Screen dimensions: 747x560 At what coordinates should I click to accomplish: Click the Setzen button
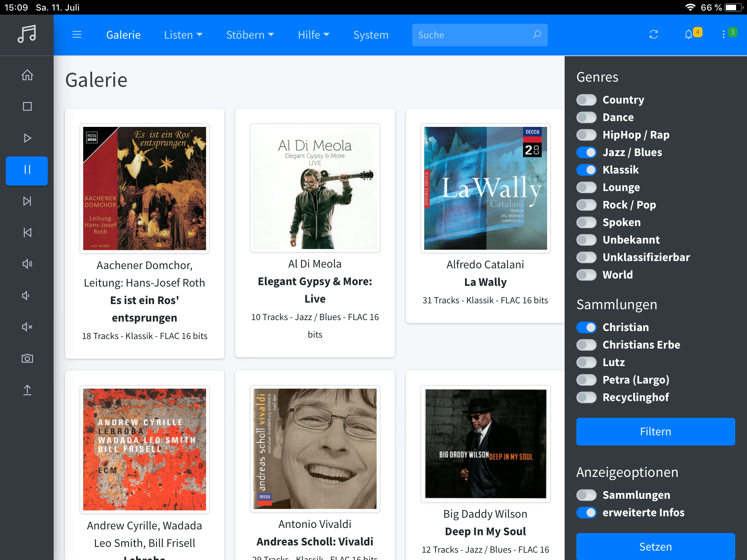click(x=655, y=546)
